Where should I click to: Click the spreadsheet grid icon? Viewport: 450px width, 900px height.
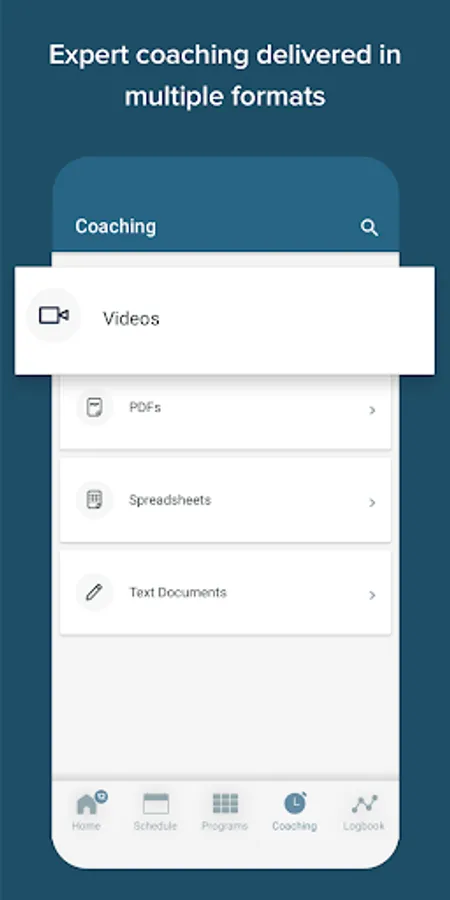tap(94, 500)
